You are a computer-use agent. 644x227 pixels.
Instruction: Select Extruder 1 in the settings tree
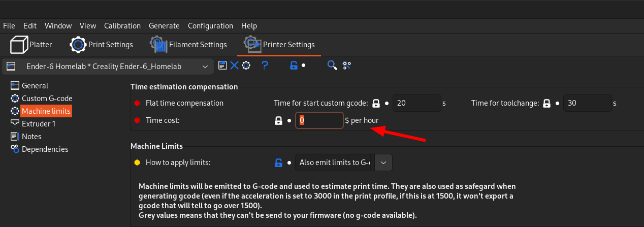pyautogui.click(x=39, y=123)
